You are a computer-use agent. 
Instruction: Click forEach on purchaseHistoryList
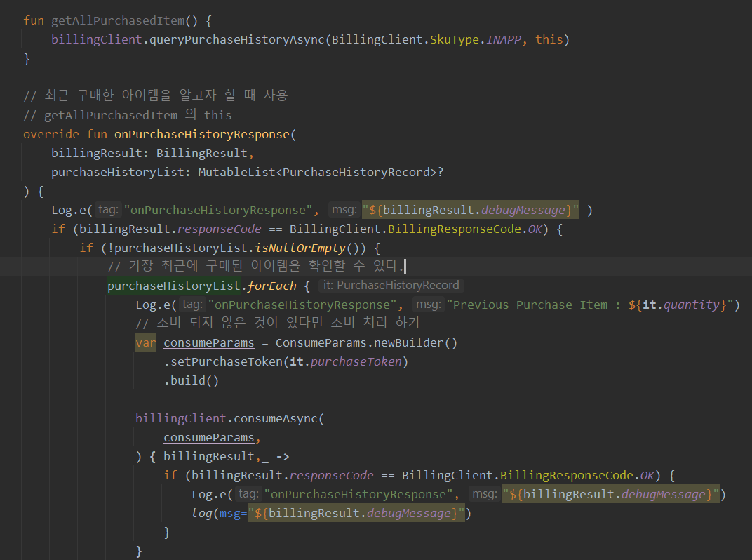[x=272, y=286]
